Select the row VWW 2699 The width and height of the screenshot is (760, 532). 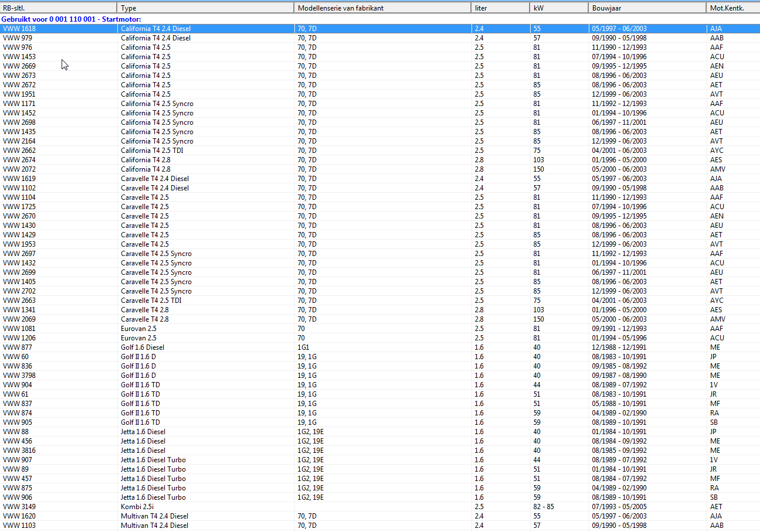point(380,272)
